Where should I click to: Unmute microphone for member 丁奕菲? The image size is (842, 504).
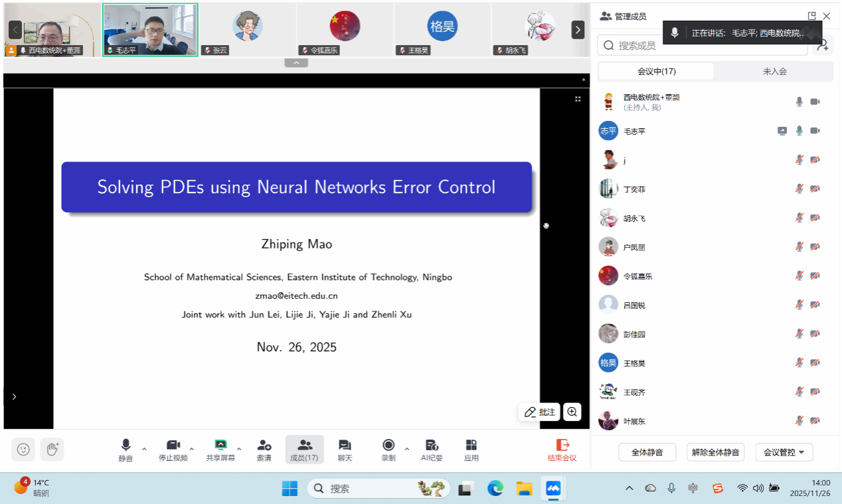tap(800, 189)
